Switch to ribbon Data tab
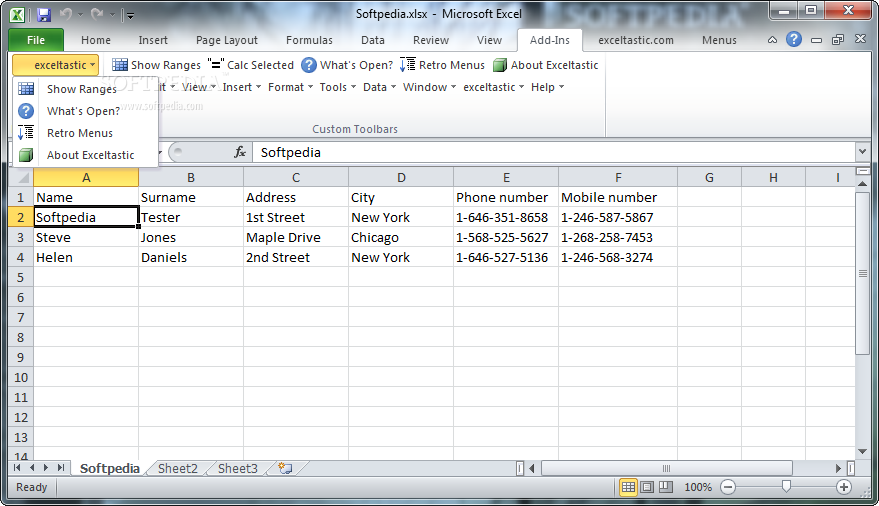This screenshot has width=879, height=506. coord(373,40)
